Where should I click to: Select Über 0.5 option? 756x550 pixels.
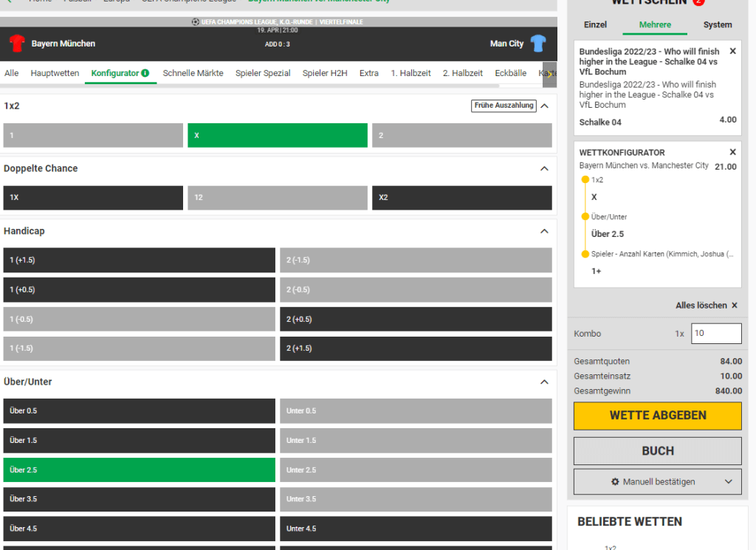click(140, 410)
